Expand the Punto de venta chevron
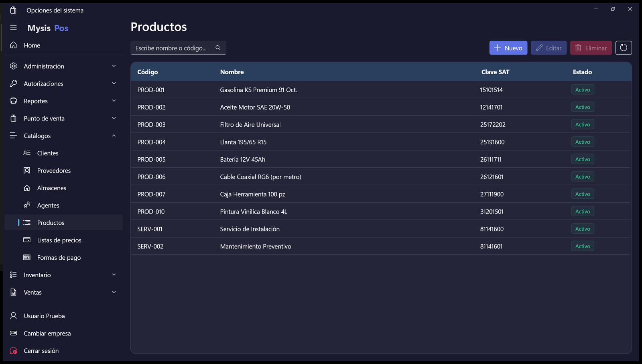 point(114,118)
